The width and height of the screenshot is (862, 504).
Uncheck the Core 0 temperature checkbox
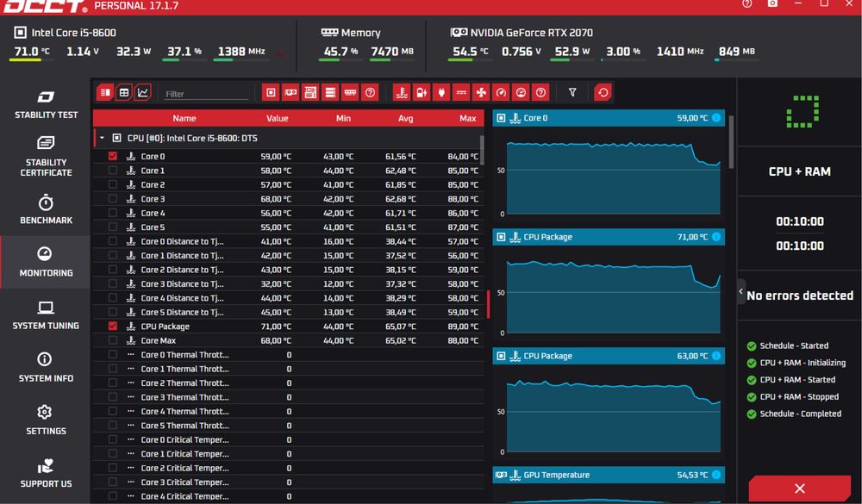point(113,156)
